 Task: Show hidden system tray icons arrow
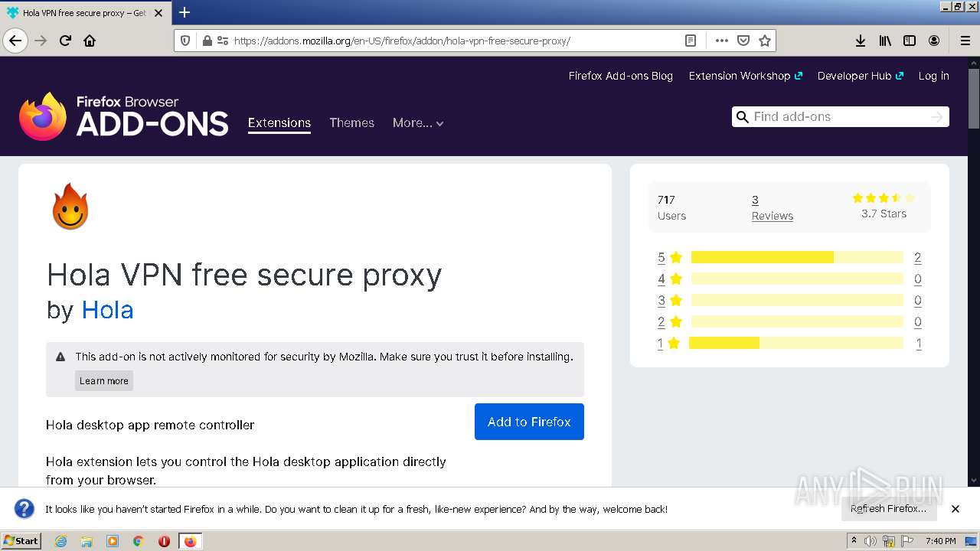coord(854,541)
